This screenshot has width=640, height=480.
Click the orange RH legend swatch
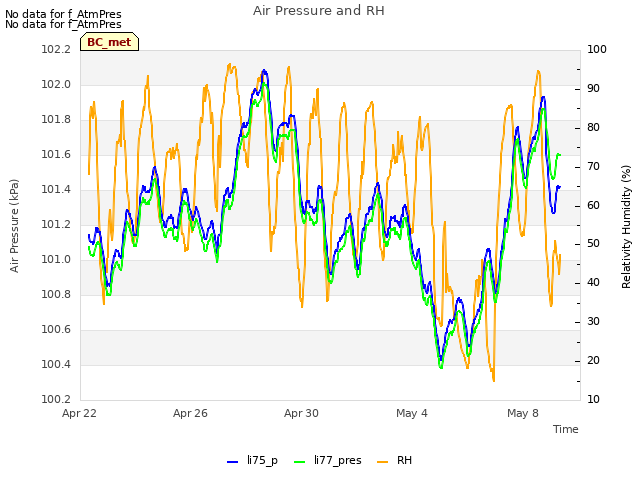383,462
